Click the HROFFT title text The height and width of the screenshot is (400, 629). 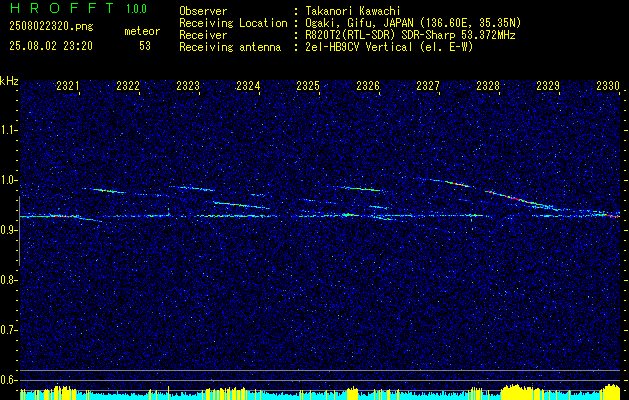pyautogui.click(x=62, y=8)
